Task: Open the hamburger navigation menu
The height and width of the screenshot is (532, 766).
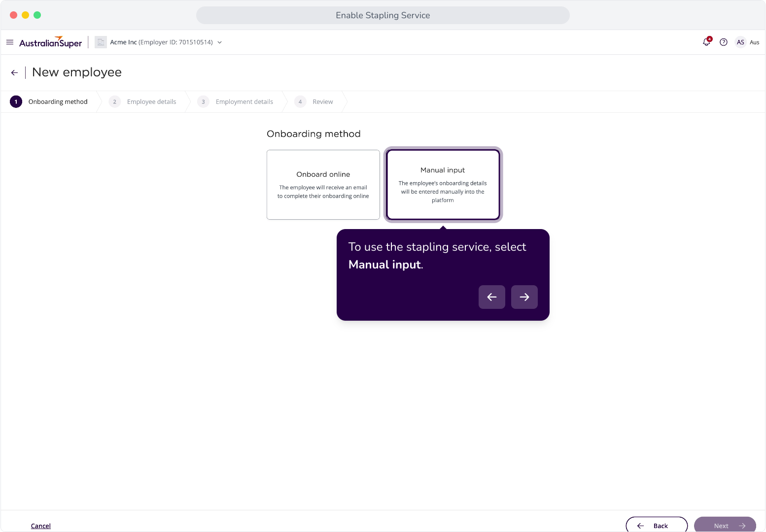Action: pos(10,42)
